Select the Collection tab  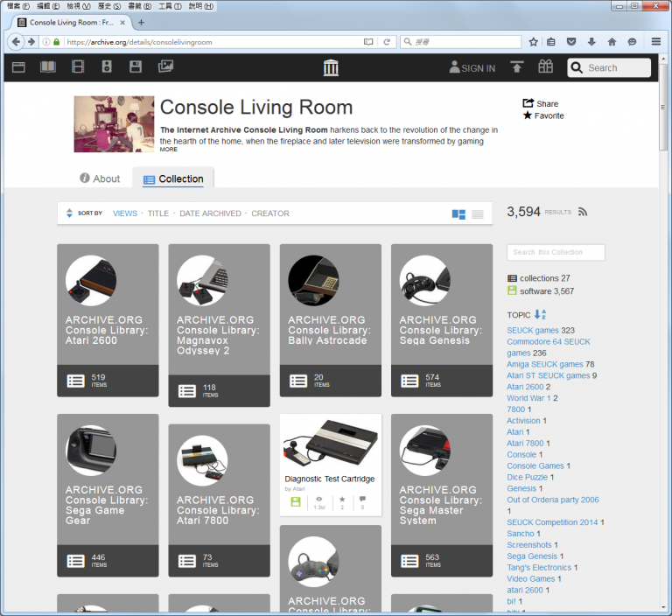pos(173,178)
